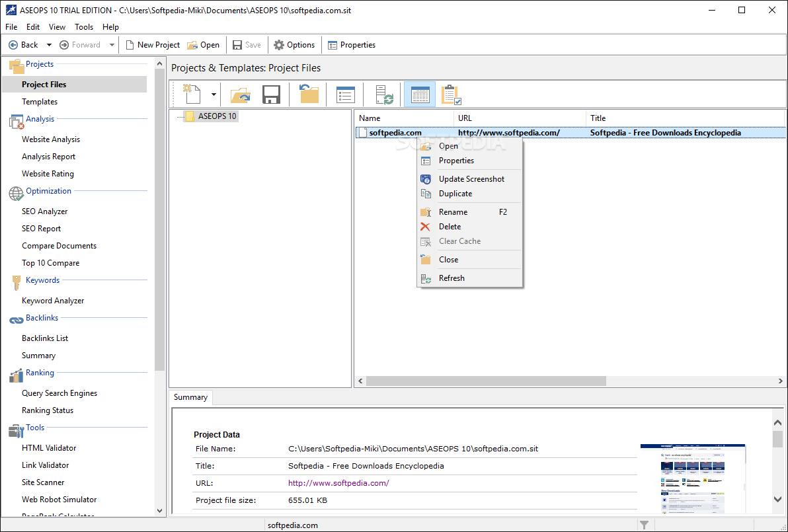Open Website Analysis in the sidebar
The width and height of the screenshot is (788, 532).
click(x=51, y=139)
